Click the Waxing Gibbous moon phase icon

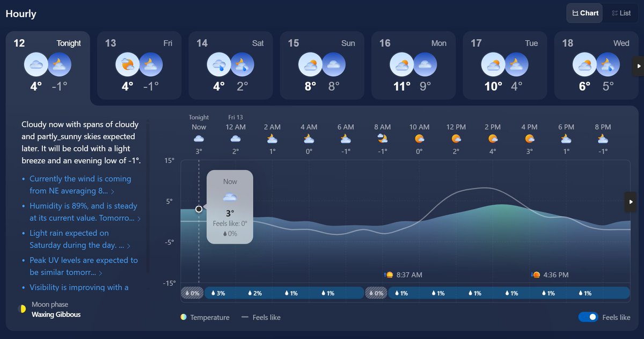pyautogui.click(x=23, y=309)
